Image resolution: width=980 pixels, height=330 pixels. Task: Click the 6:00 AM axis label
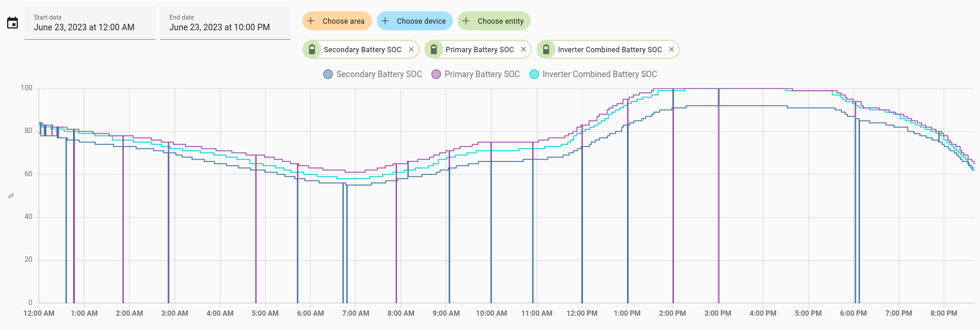[x=310, y=313]
